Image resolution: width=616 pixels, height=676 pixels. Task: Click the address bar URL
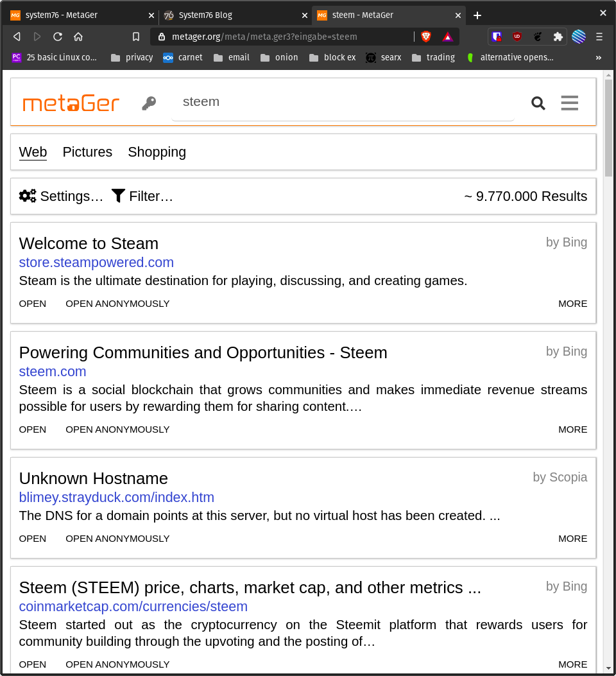[x=264, y=37]
